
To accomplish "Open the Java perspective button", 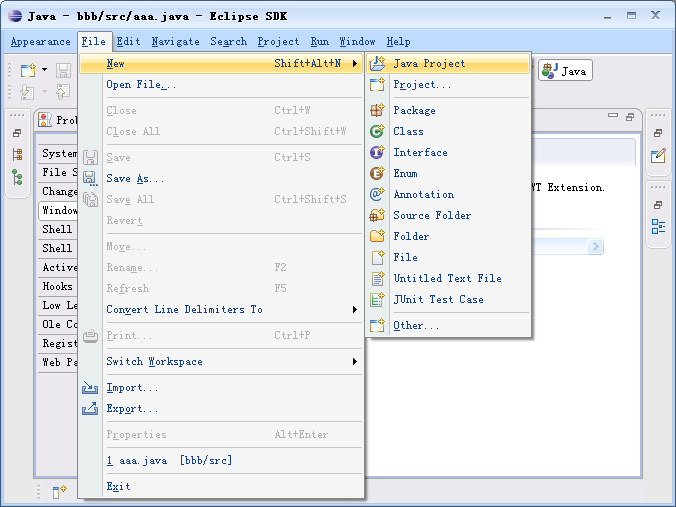I will coord(565,71).
